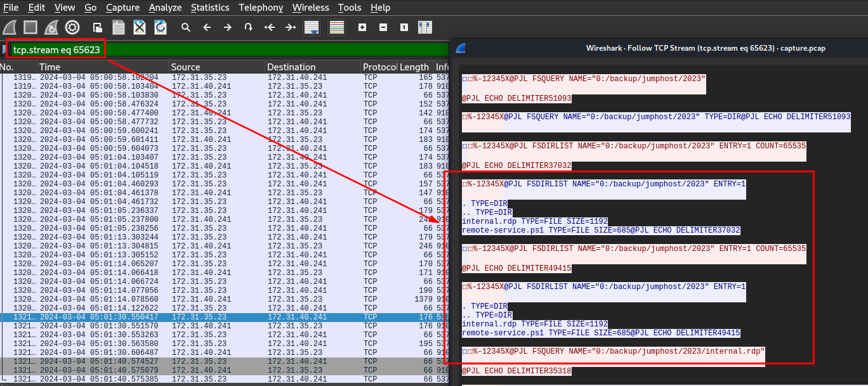
Task: Sort by the Length column header
Action: pos(415,67)
